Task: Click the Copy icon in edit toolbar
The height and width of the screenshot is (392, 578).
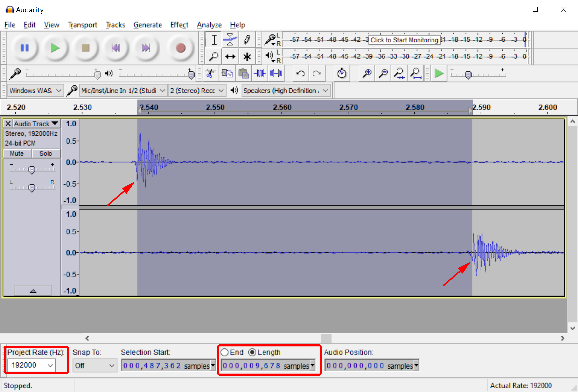Action: point(227,73)
